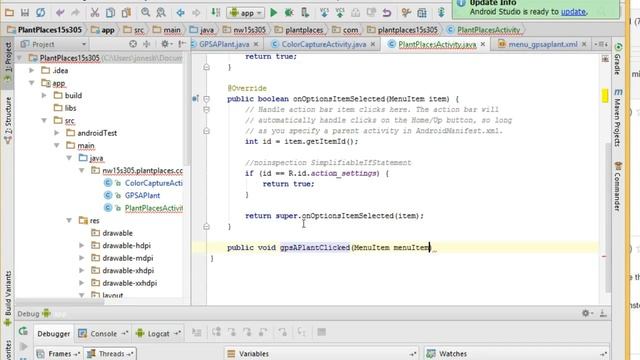The image size is (640, 360).
Task: Navigate Back with the blue arrow
Action: point(180,13)
